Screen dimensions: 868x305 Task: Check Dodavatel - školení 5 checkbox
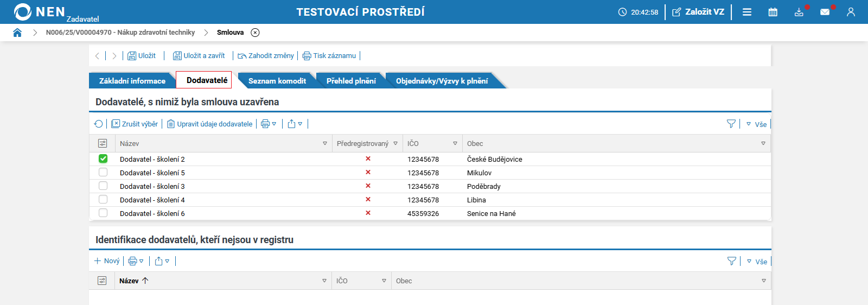(103, 172)
